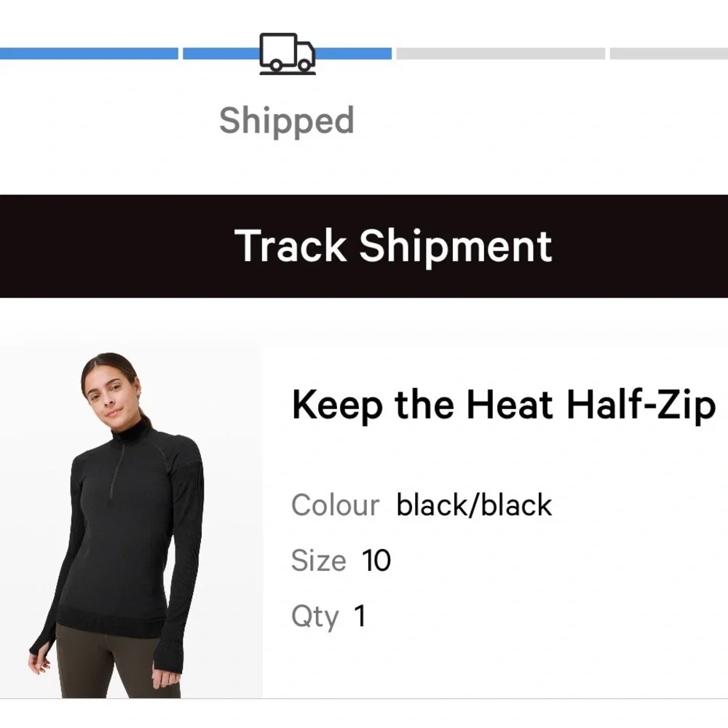Click the black/black colour value

click(474, 505)
